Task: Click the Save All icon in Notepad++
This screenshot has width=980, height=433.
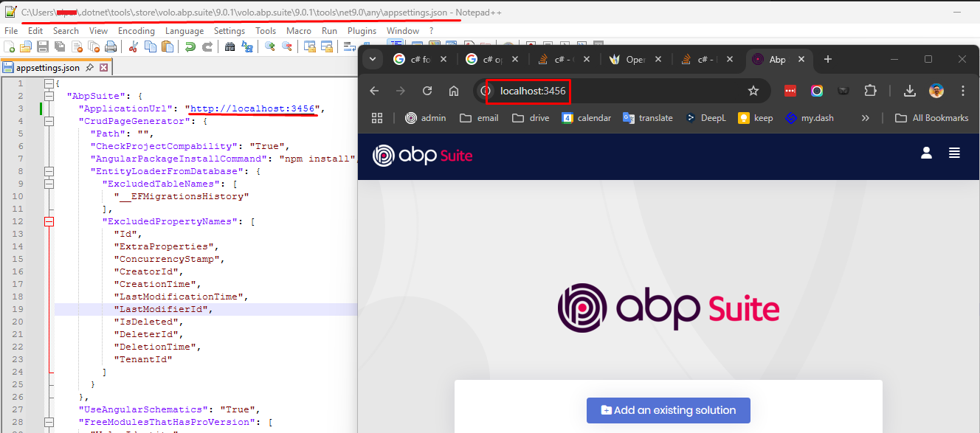Action: [59, 46]
